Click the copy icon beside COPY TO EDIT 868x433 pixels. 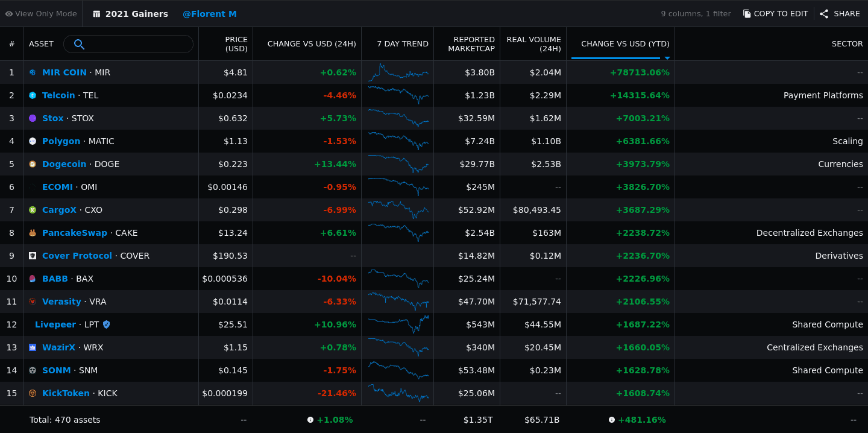(747, 14)
